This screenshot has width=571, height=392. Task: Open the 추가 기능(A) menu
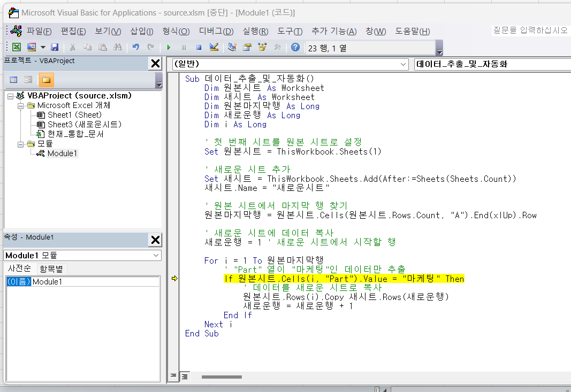[334, 32]
